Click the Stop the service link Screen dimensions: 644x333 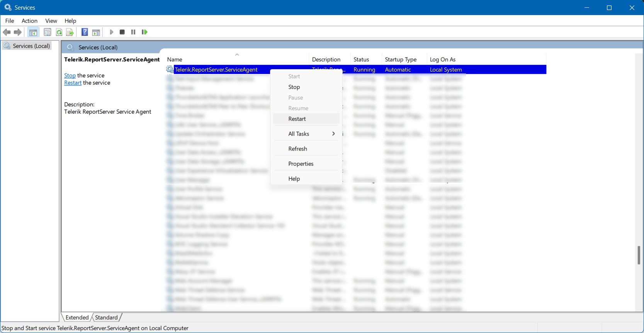(70, 76)
